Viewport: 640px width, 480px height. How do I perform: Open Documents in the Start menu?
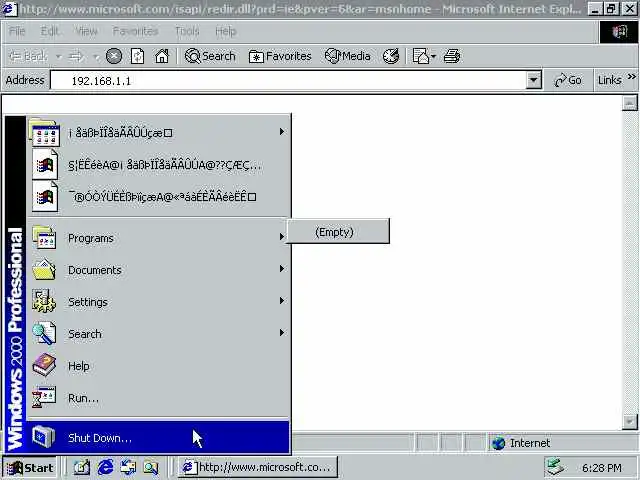158,270
